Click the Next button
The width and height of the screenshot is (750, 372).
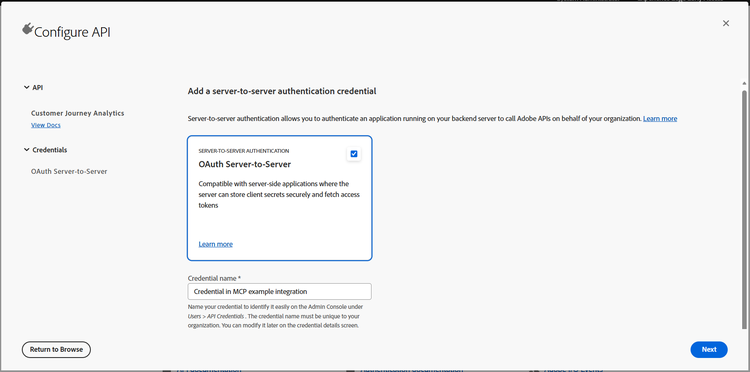[x=709, y=350]
